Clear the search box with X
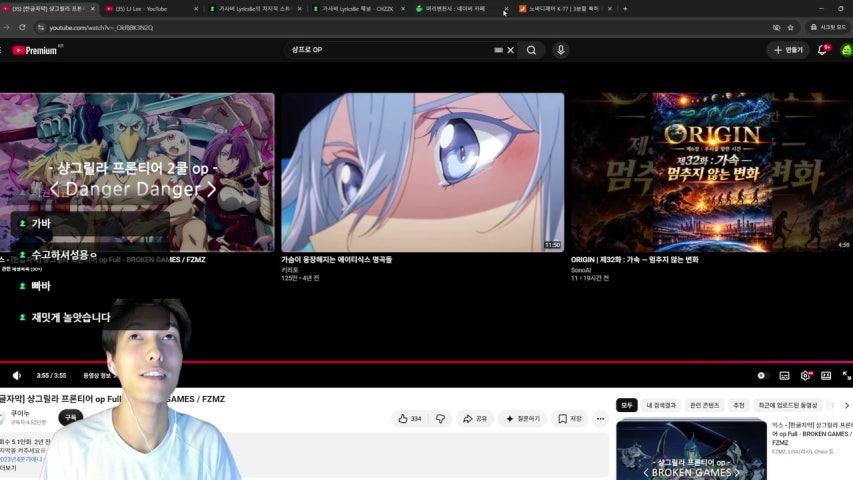This screenshot has height=480, width=853. 510,50
